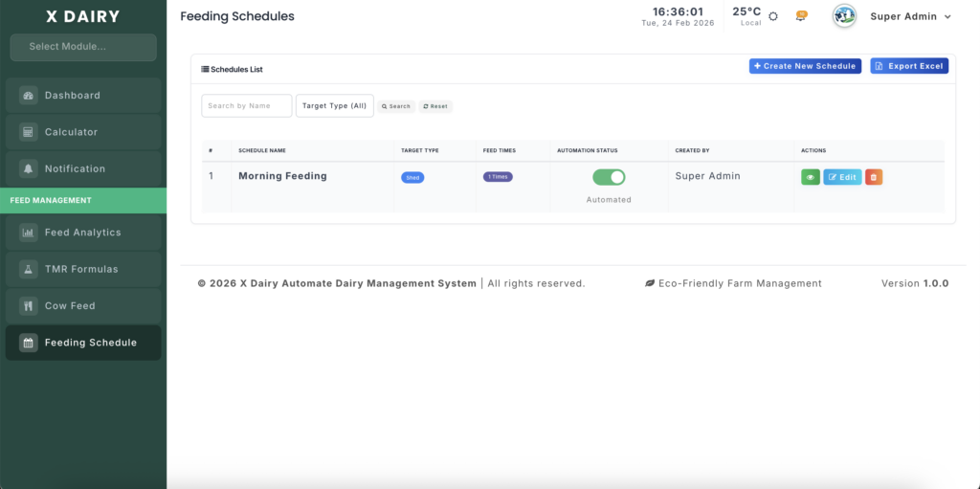Open Dashboard from the sidebar
Viewport: 980px width, 489px height.
pos(83,96)
